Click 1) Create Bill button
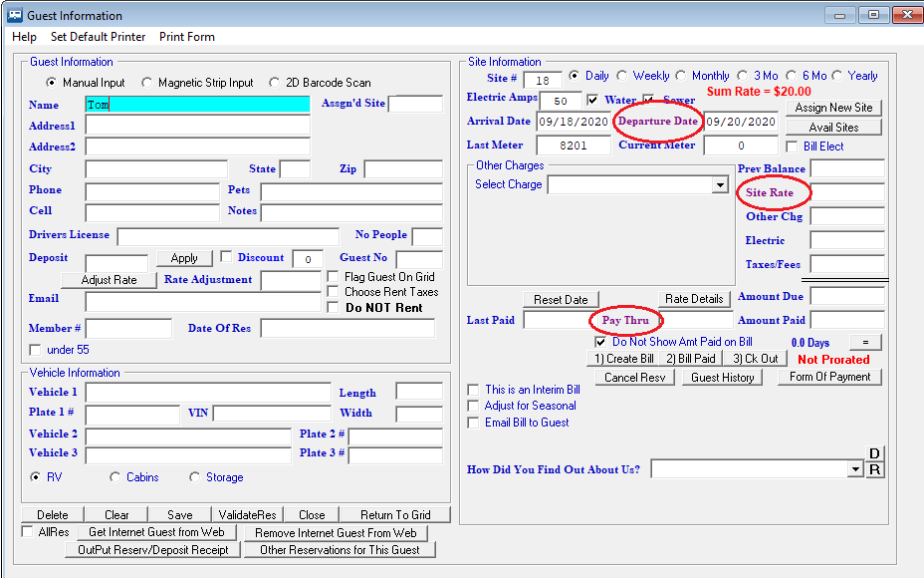Screen dimensions: 924x578 [624, 359]
